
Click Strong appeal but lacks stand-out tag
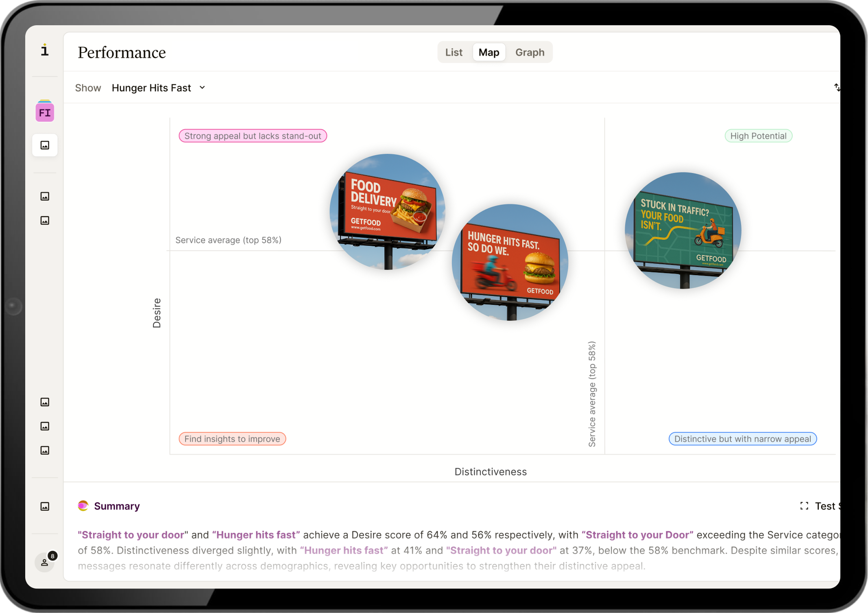click(x=253, y=136)
